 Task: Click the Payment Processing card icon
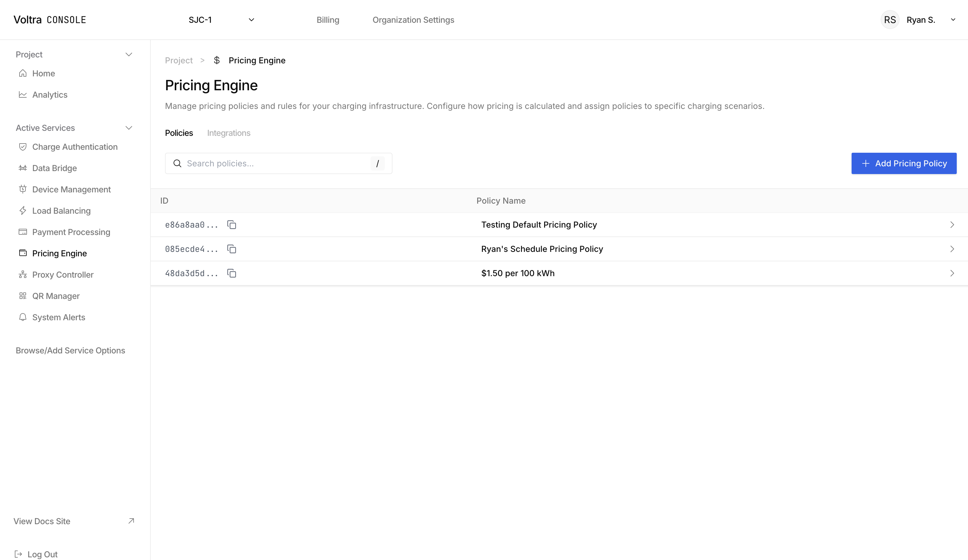point(23,232)
